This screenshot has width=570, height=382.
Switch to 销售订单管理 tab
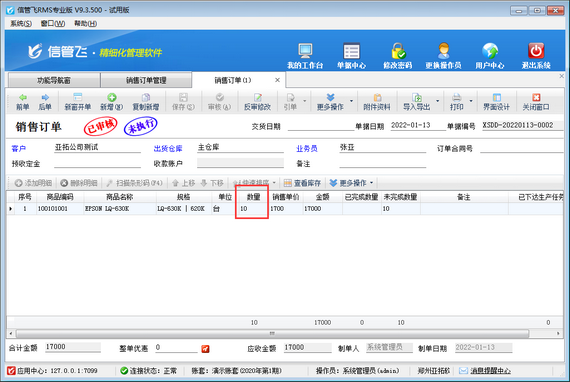click(x=146, y=80)
